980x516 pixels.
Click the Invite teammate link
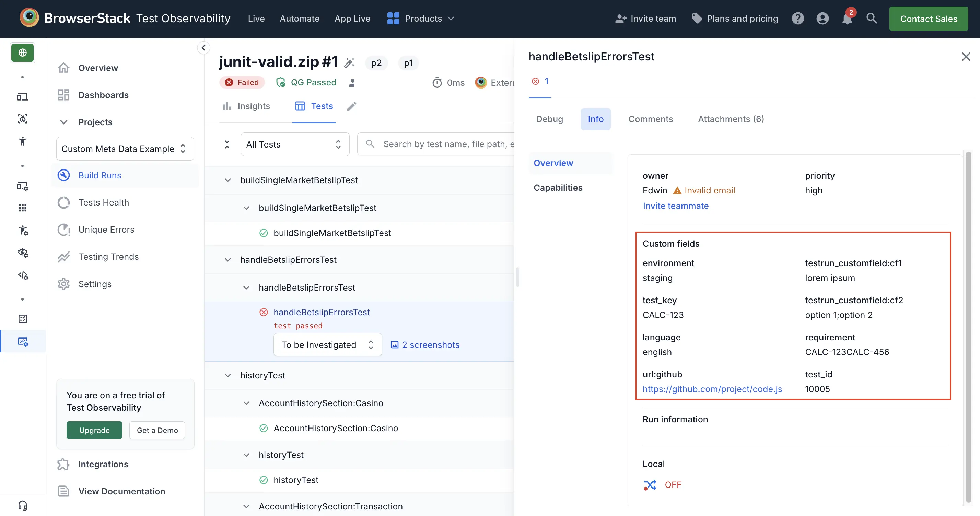click(x=676, y=206)
